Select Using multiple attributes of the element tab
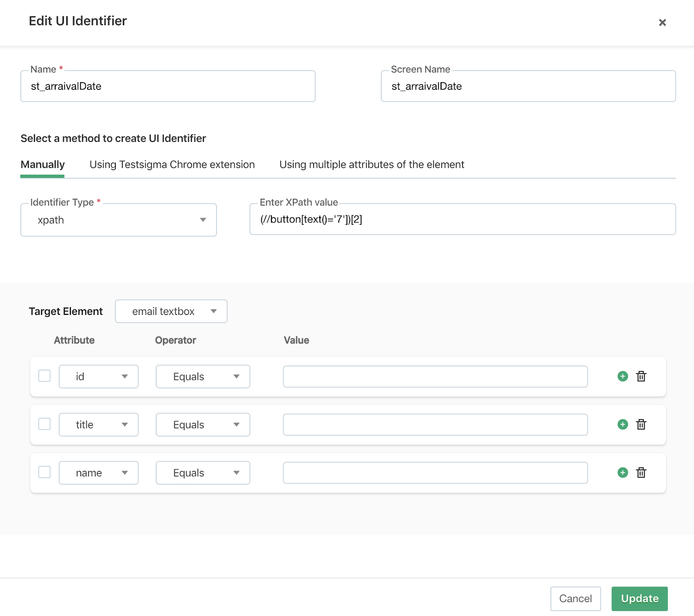 371,165
